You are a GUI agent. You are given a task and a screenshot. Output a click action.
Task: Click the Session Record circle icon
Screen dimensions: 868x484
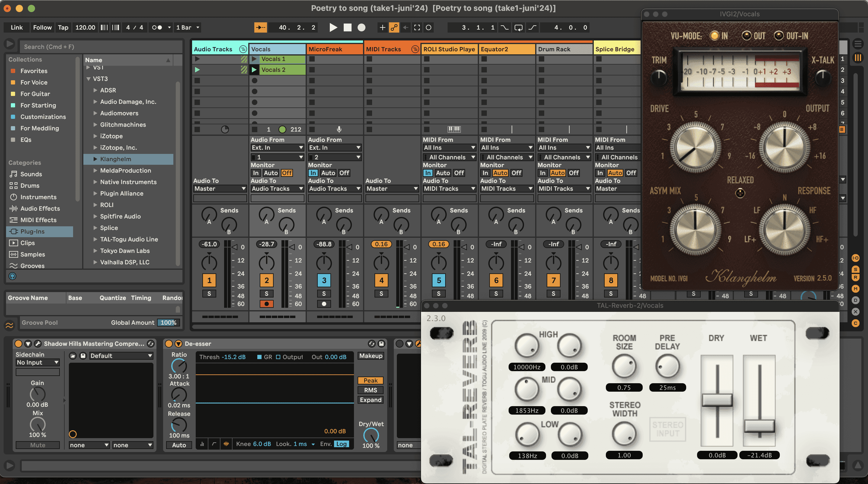coord(429,27)
